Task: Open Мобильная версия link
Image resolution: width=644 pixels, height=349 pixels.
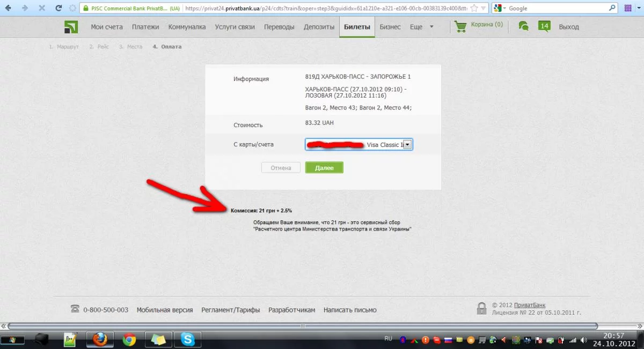Action: [x=165, y=310]
